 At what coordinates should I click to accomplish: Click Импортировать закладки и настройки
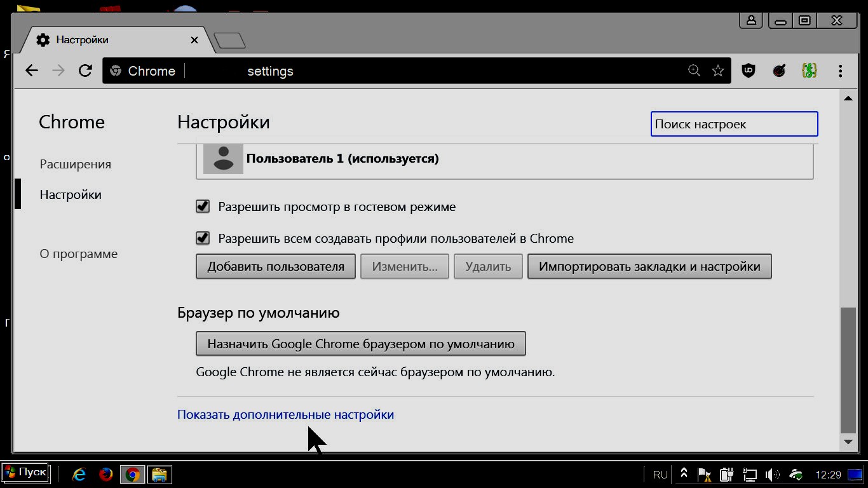point(649,266)
